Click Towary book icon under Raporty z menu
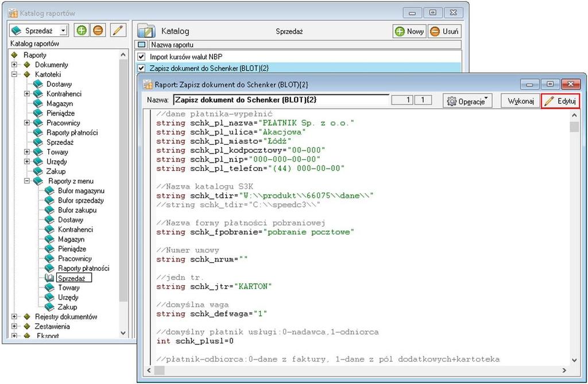588x384 pixels. (49, 287)
